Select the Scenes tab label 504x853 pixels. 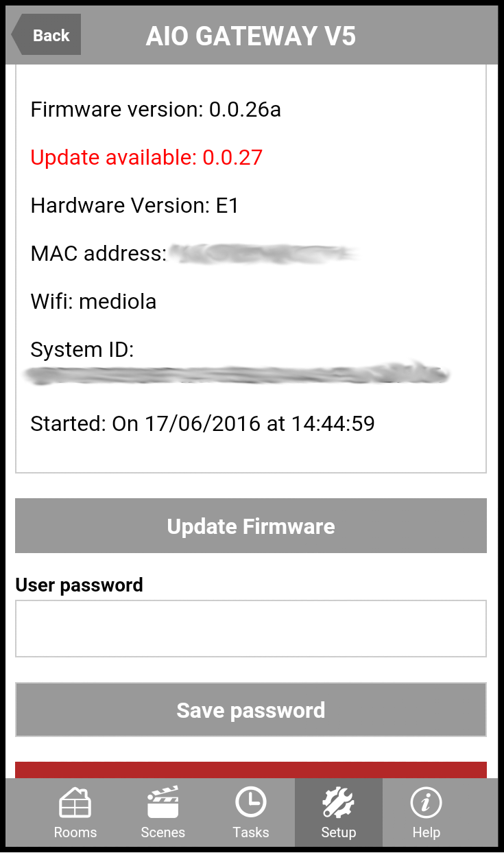[x=163, y=832]
